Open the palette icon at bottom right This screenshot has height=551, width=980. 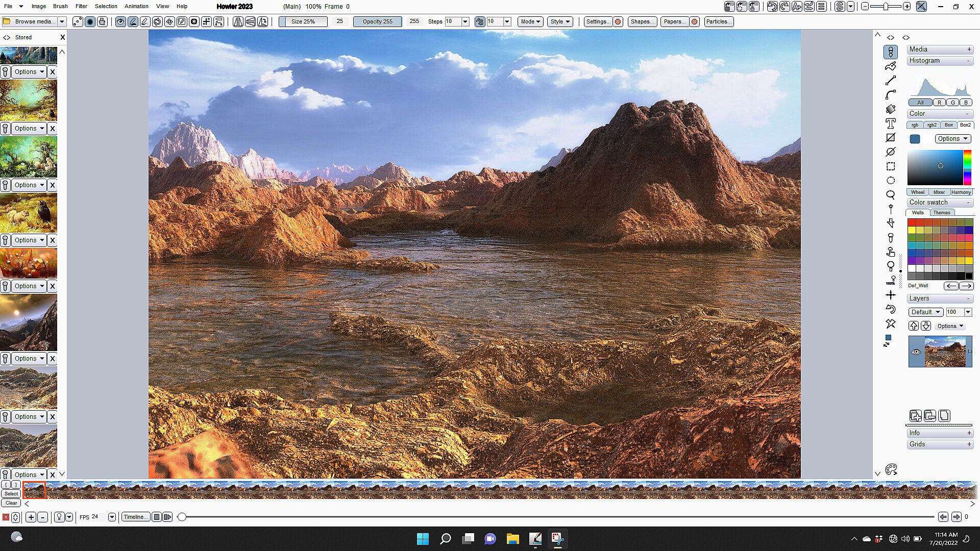click(891, 469)
